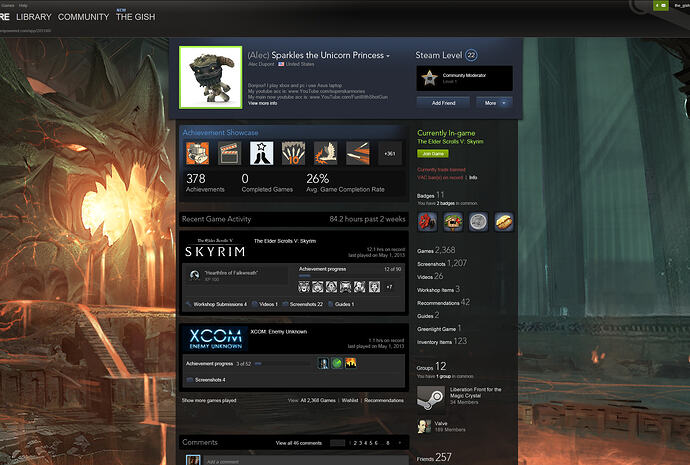This screenshot has height=465, width=690.
Task: Open THE GISH tab
Action: point(136,17)
